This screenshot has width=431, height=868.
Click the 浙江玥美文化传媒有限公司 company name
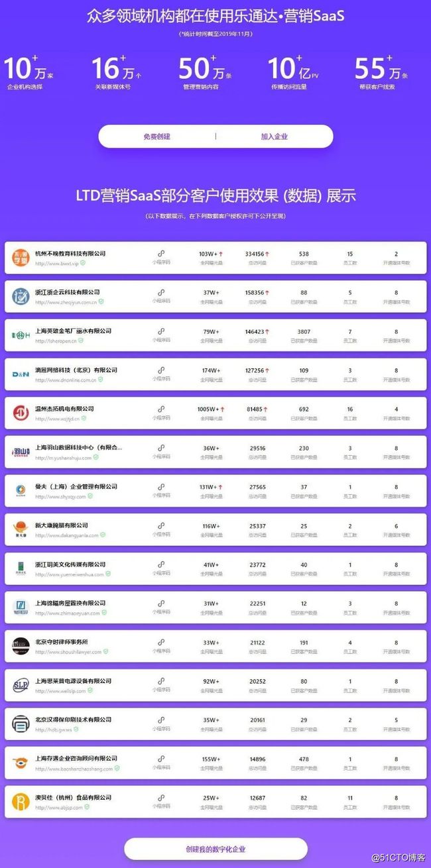point(70,565)
